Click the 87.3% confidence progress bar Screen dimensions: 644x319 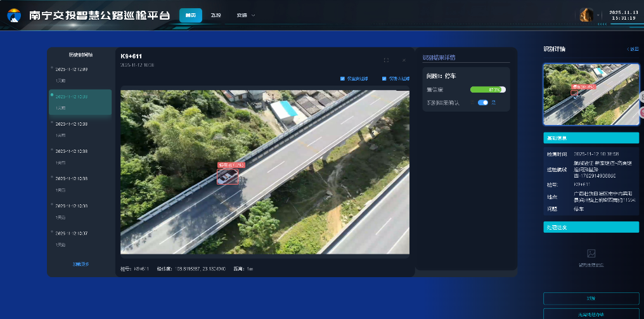487,89
